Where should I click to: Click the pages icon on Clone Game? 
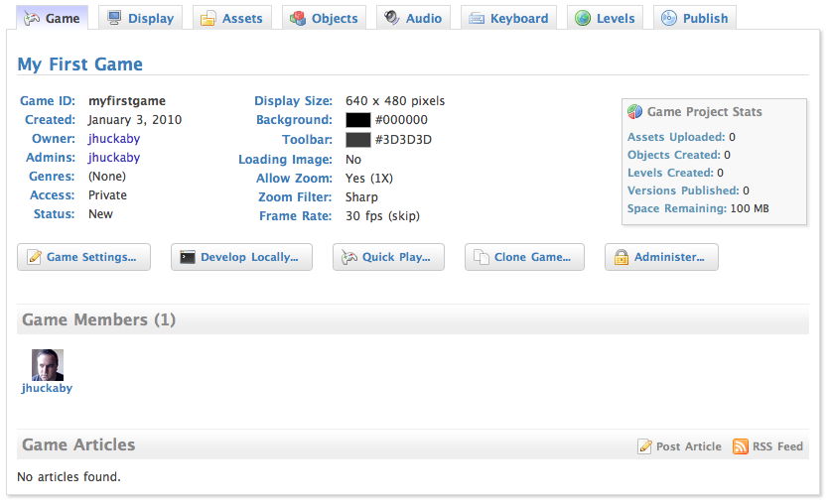[x=482, y=257]
